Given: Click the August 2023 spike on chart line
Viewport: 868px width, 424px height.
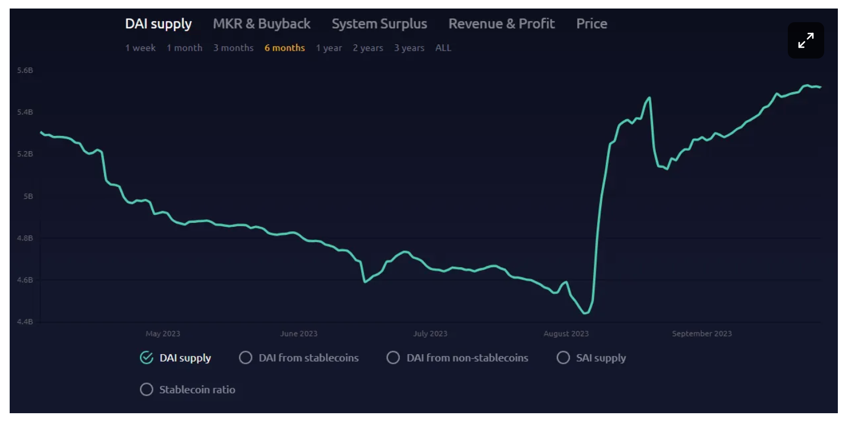Looking at the screenshot, I should 648,98.
